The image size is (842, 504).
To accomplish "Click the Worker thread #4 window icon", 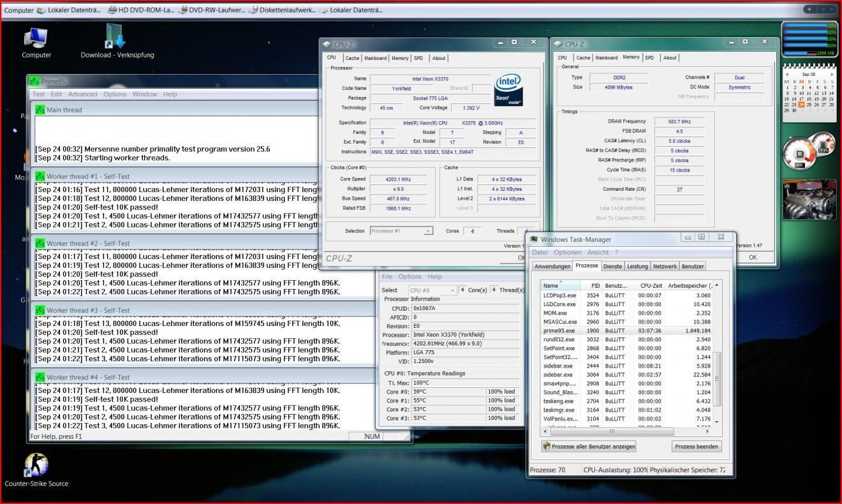I will [x=40, y=377].
